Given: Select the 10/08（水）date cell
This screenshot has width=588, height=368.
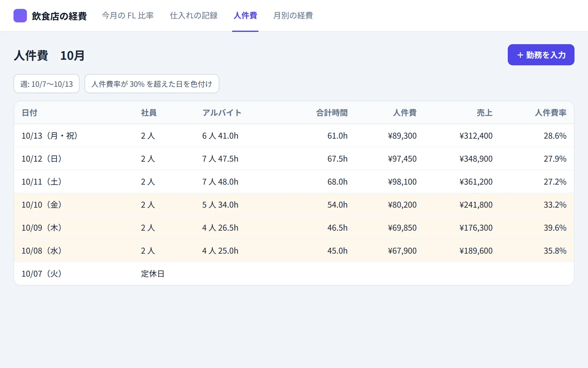Looking at the screenshot, I should tap(42, 251).
